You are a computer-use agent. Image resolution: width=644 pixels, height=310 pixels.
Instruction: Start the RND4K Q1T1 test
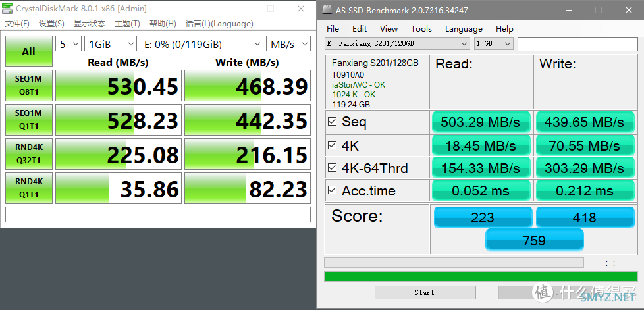click(x=28, y=188)
